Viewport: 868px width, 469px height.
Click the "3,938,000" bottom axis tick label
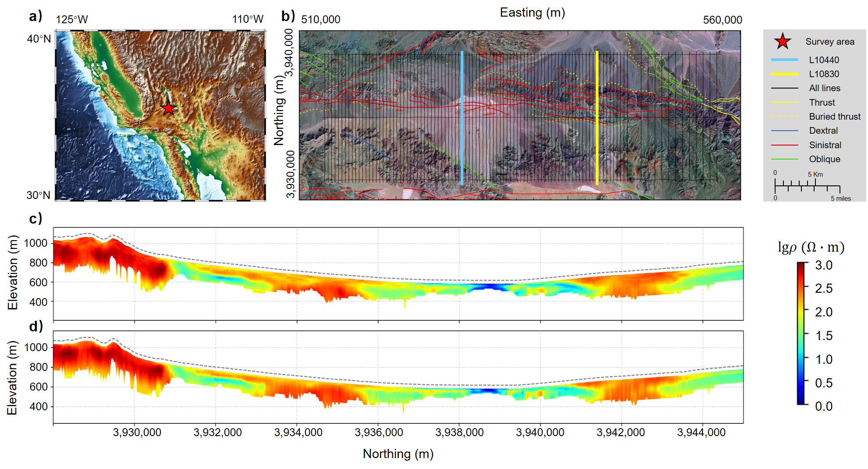[459, 433]
